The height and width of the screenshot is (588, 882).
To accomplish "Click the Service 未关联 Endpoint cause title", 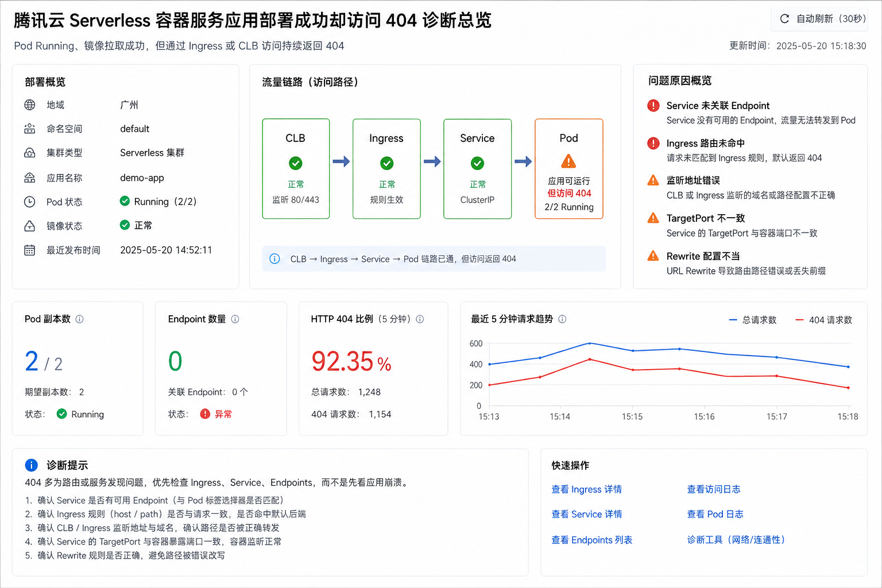I will click(x=718, y=106).
